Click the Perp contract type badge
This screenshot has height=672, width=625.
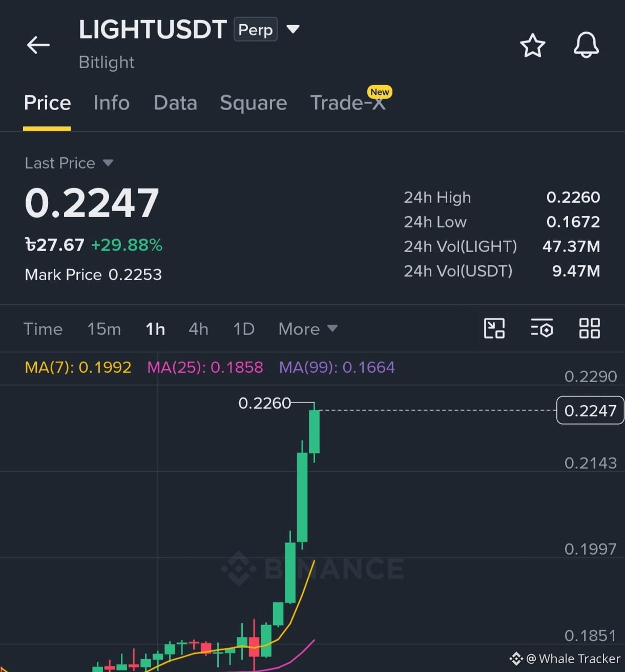[x=255, y=29]
